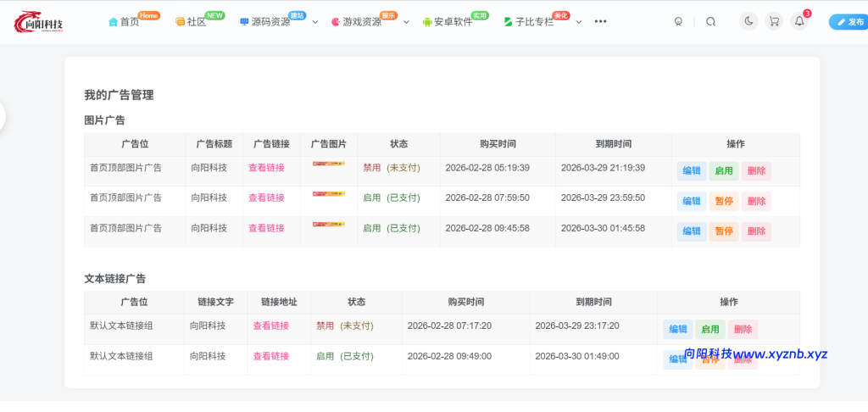Open 查看链接 for the 09:49:00 text ad
Viewport: 868px width, 412px height.
[x=271, y=356]
